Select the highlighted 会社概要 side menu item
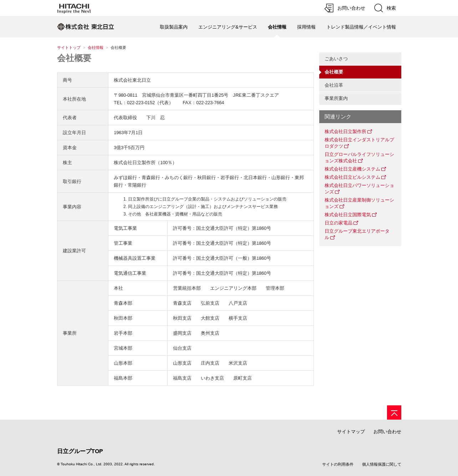The height and width of the screenshot is (476, 458). (360, 72)
